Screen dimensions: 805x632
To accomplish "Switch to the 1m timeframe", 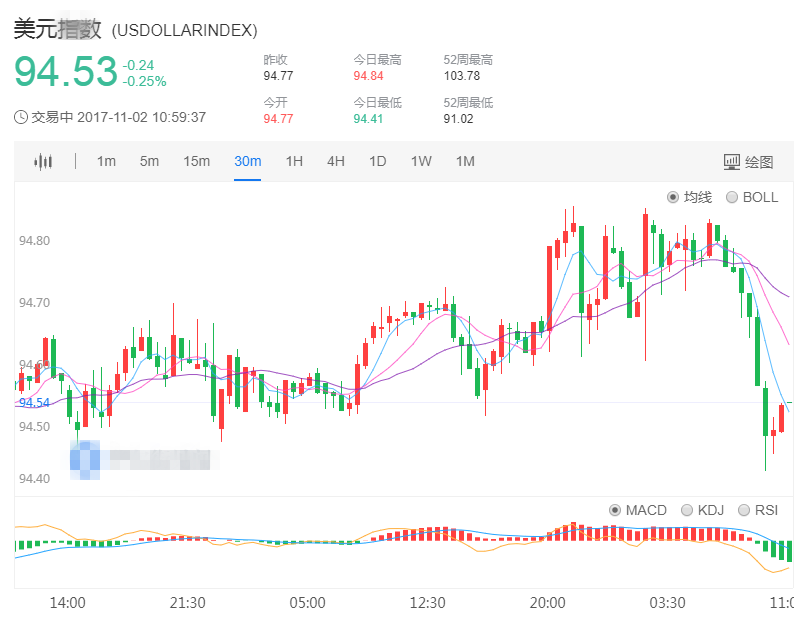I will coord(106,161).
